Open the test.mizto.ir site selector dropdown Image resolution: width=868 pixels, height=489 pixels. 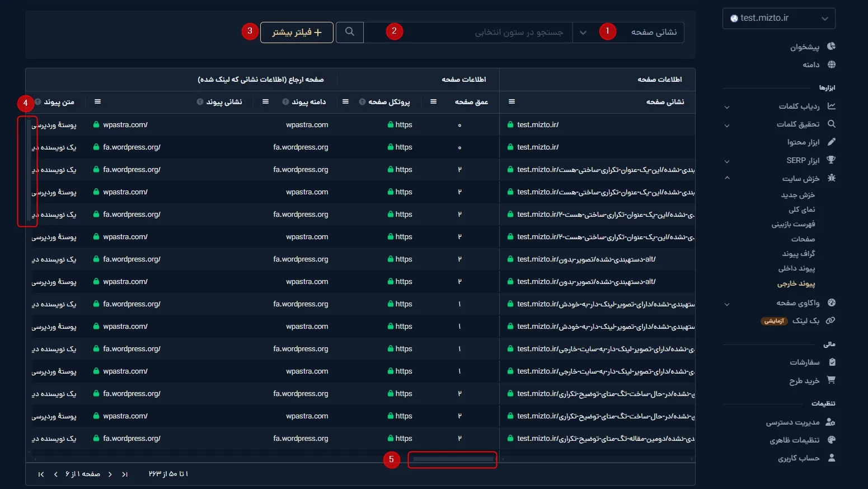[779, 18]
